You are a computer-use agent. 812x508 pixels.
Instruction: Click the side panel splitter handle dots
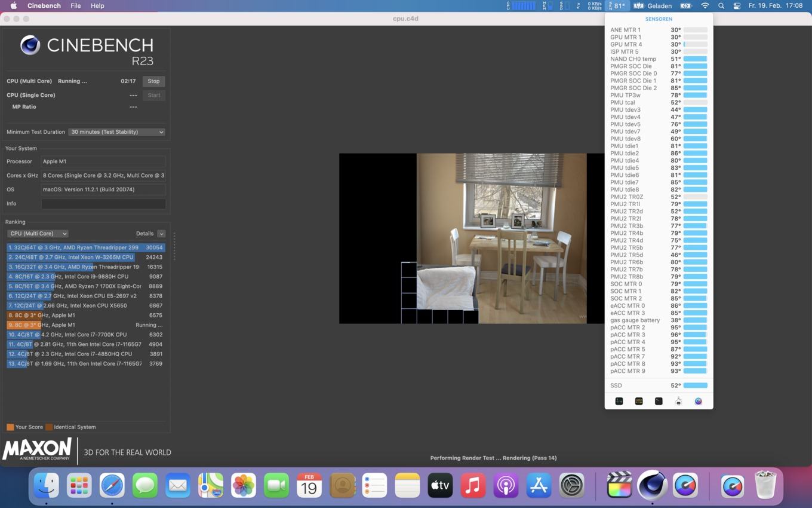coord(174,246)
